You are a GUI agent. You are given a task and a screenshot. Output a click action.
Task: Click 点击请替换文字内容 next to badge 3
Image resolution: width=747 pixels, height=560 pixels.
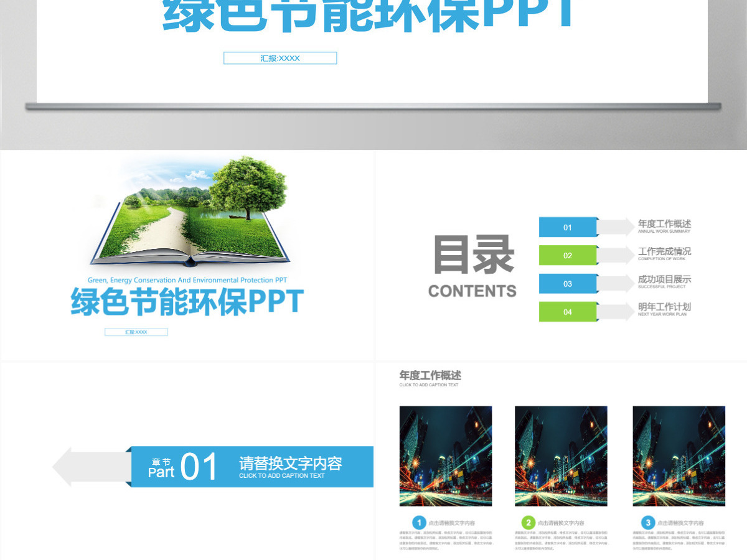click(680, 523)
